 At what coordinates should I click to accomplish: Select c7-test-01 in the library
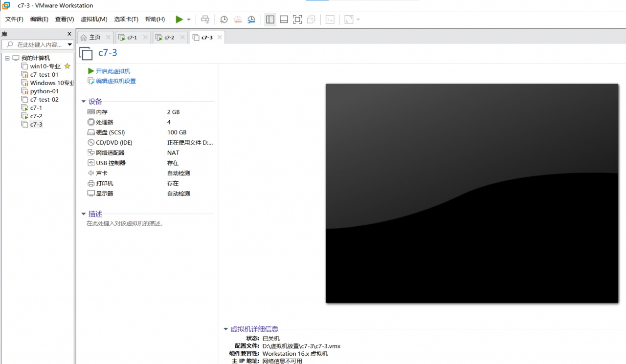click(44, 75)
